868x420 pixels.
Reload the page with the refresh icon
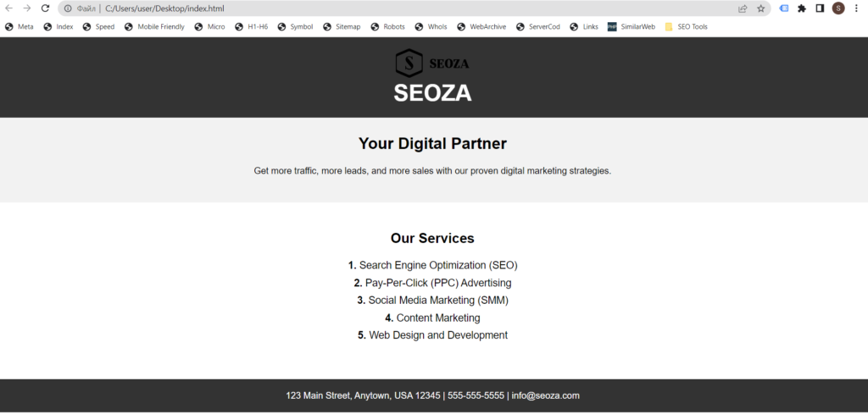46,8
